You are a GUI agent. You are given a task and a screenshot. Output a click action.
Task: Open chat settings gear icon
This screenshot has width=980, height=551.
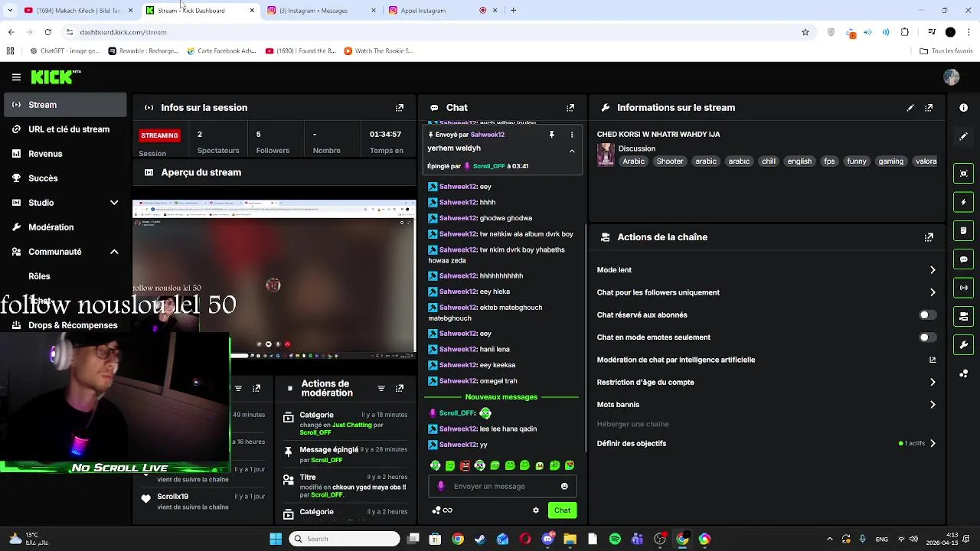[536, 510]
